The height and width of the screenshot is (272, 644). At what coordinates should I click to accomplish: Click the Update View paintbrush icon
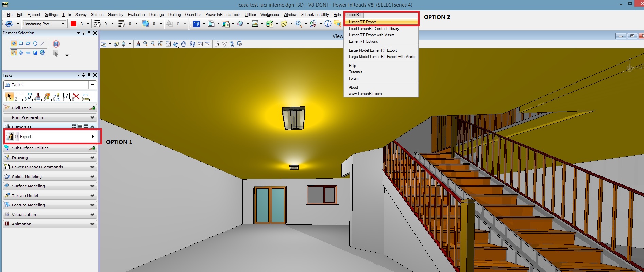click(138, 44)
